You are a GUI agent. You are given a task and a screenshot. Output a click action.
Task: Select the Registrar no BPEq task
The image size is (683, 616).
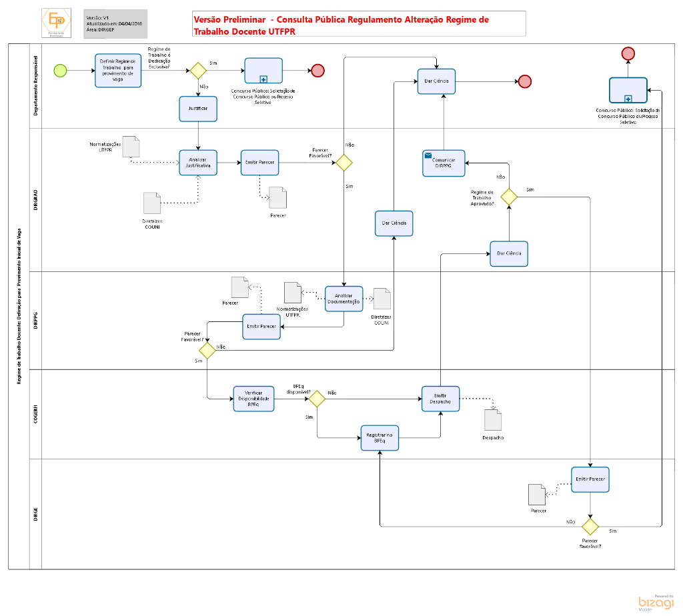(380, 438)
